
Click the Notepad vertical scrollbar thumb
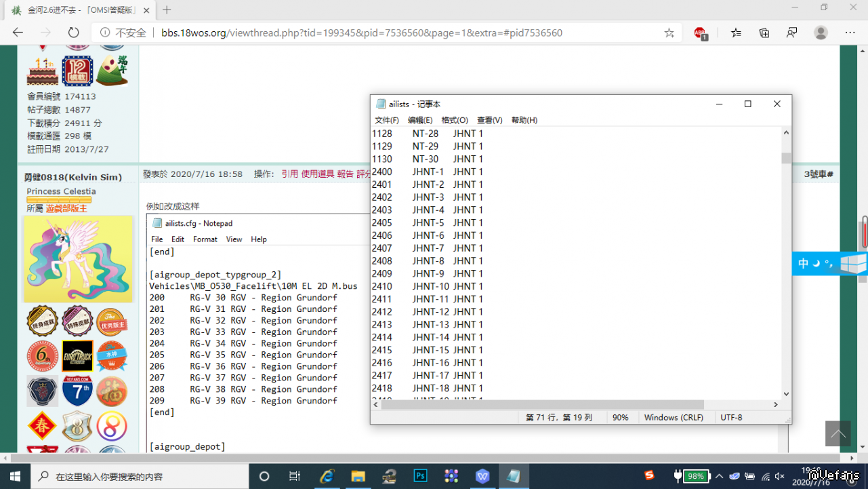[786, 158]
